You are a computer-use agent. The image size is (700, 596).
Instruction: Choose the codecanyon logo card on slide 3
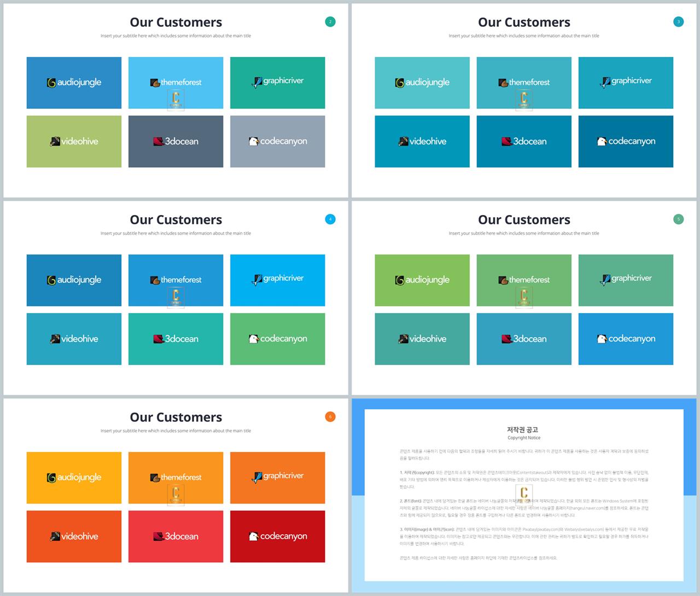point(626,141)
